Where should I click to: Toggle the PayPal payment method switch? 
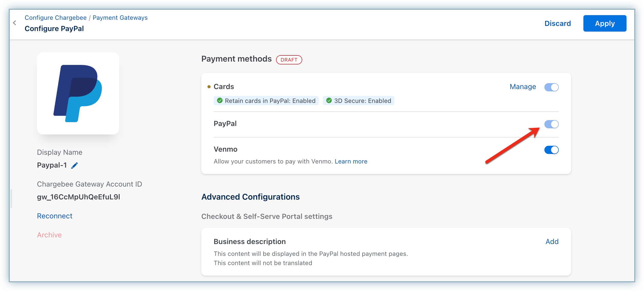(x=551, y=124)
